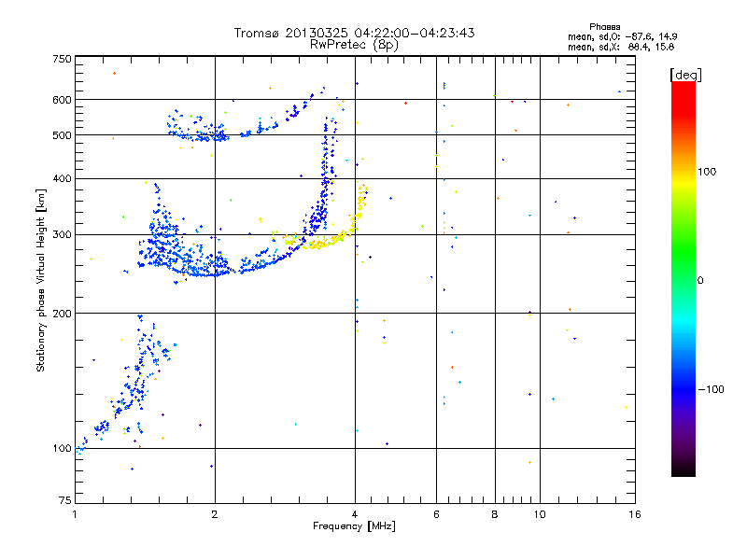Click the '4' x-axis tick label
This screenshot has width=747, height=560.
[x=355, y=514]
